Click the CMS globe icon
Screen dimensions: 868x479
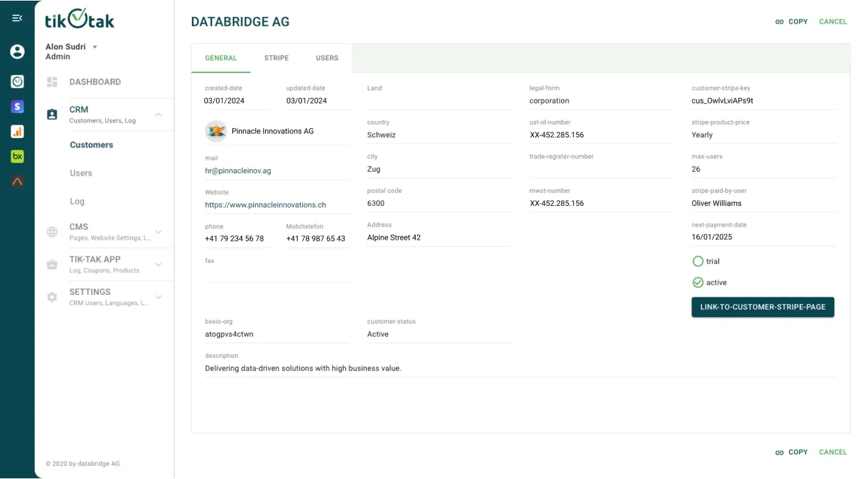(x=53, y=232)
